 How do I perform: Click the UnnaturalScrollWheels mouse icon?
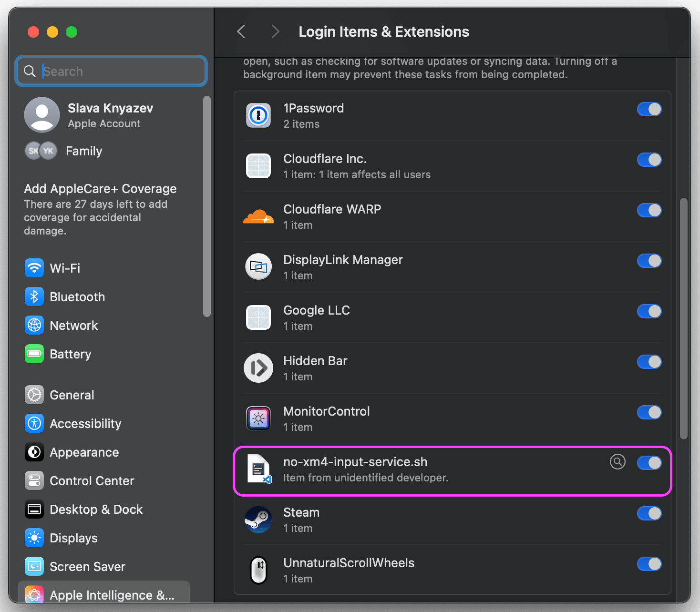[x=258, y=570]
